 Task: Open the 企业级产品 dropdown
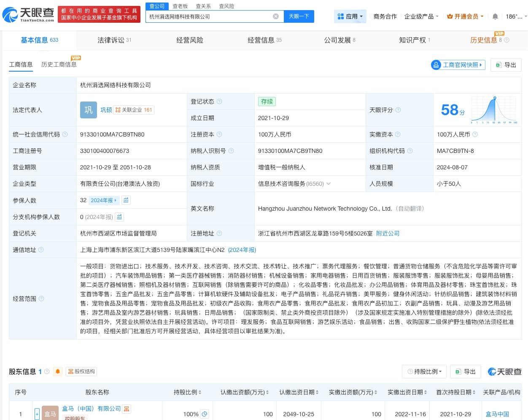[x=421, y=16]
